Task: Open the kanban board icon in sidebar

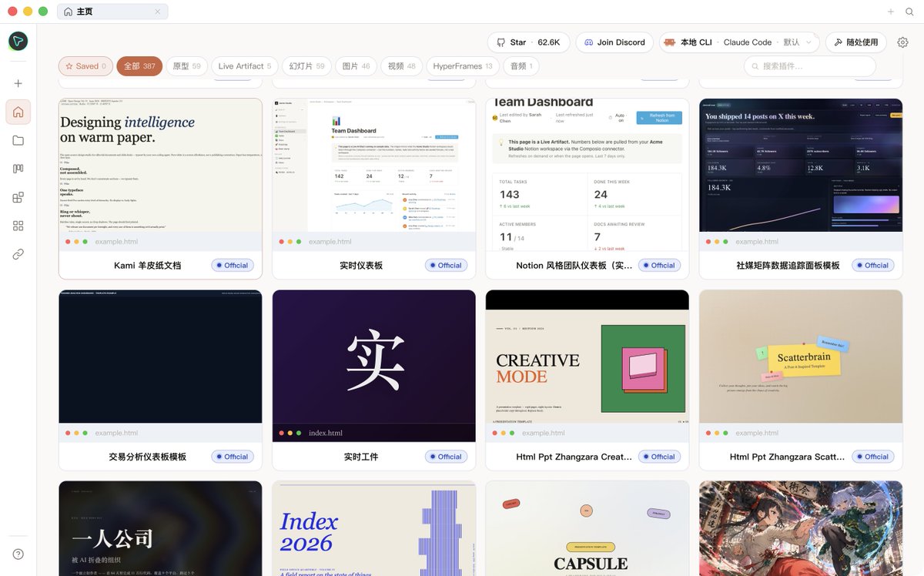Action: tap(18, 169)
